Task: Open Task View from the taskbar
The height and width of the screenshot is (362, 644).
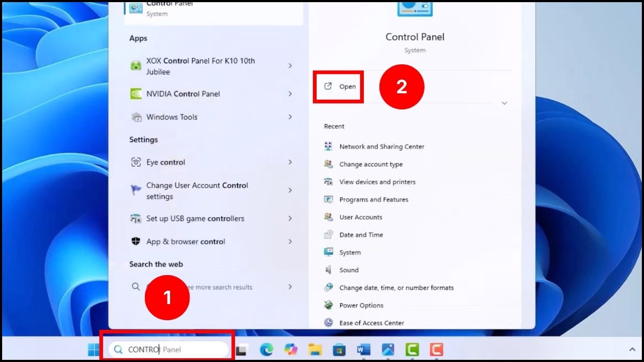Action: point(241,350)
